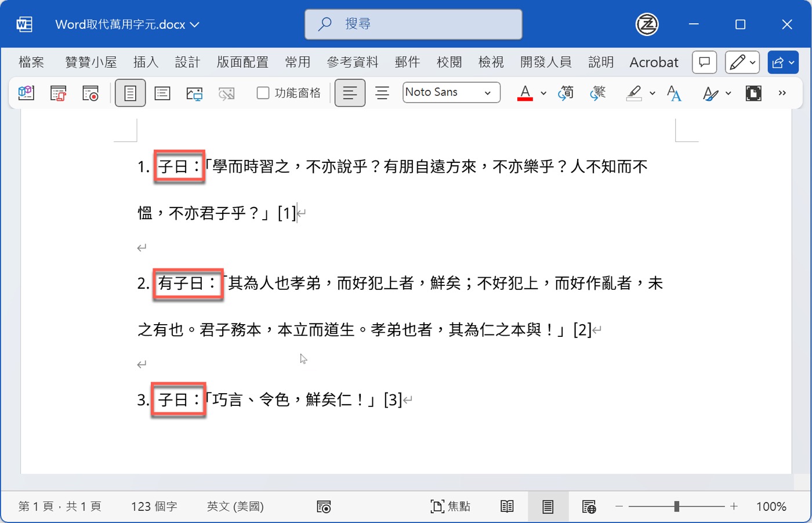Switch to the 版面配置 tab
This screenshot has height=523, width=812.
tap(242, 62)
